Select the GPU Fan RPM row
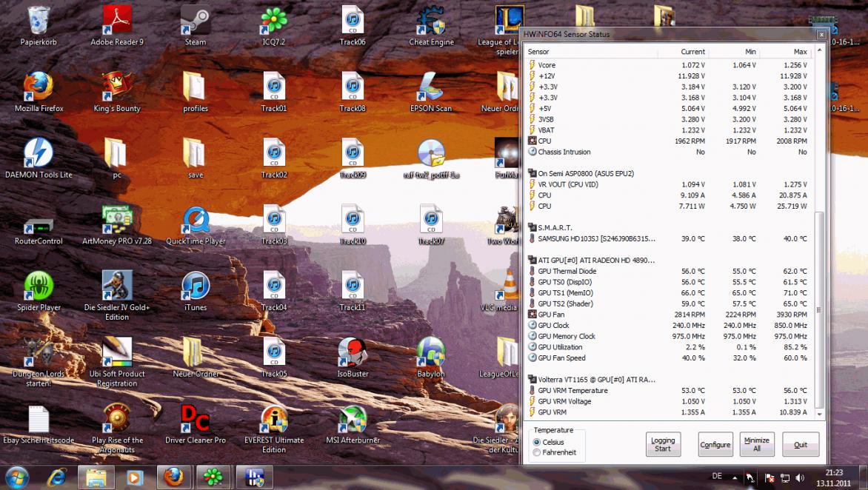Image resolution: width=868 pixels, height=490 pixels. coord(669,314)
